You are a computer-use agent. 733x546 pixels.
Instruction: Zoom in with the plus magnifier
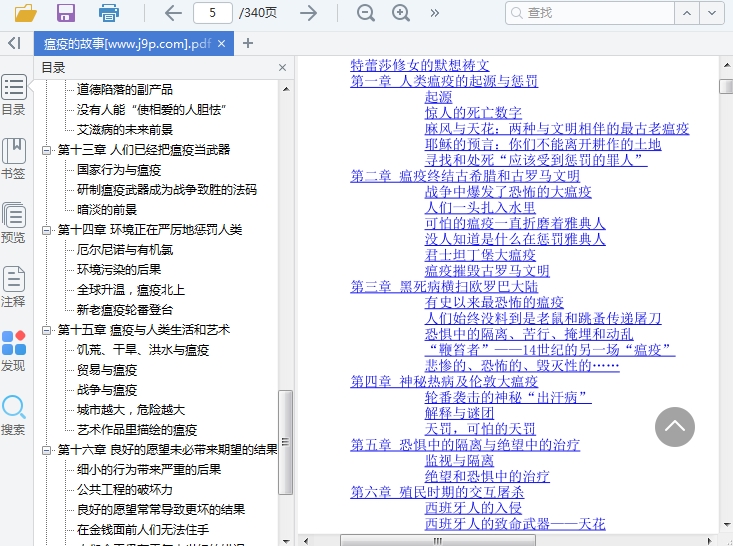(401, 13)
